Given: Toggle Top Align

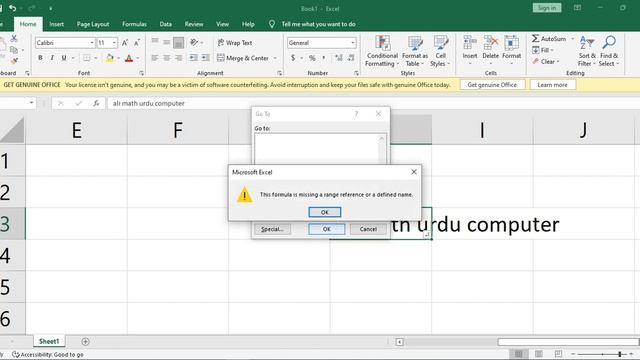Looking at the screenshot, I should 155,41.
